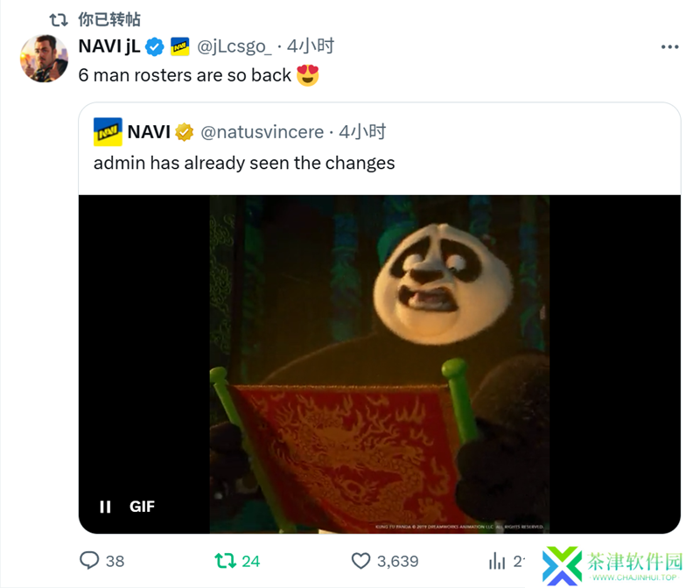The width and height of the screenshot is (700, 588).
Task: Click NAVI jL's blue verified badge
Action: point(155,47)
